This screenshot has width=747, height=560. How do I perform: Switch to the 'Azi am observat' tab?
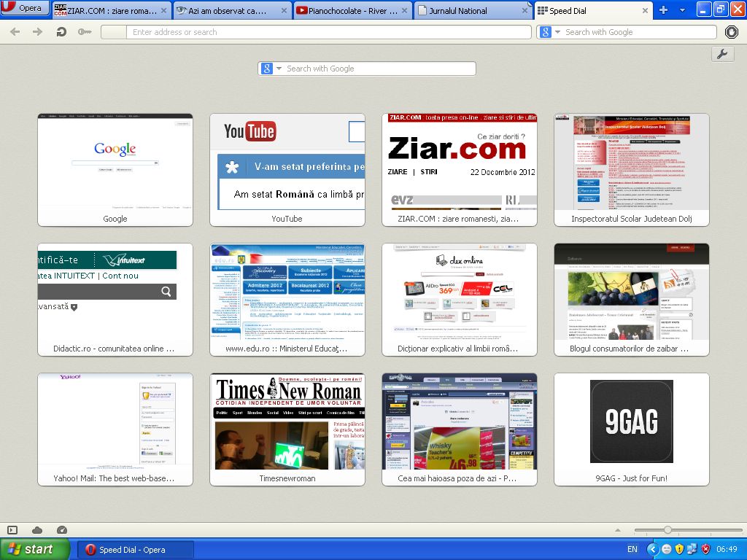pos(231,10)
